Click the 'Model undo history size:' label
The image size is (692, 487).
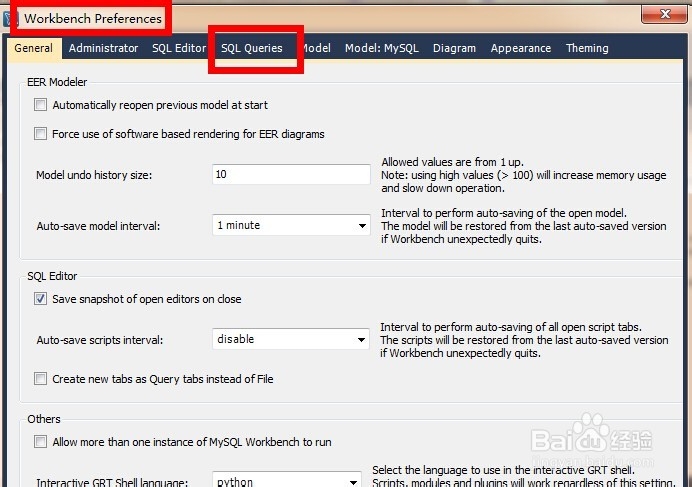point(94,175)
